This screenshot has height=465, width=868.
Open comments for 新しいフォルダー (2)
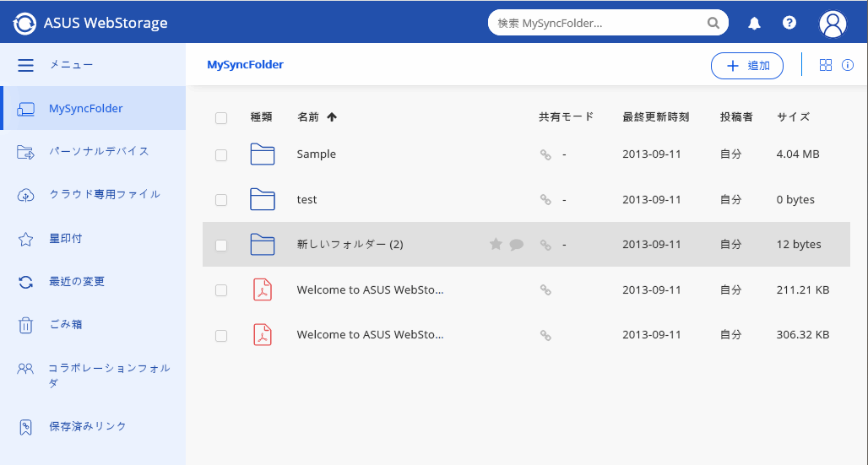(x=517, y=245)
